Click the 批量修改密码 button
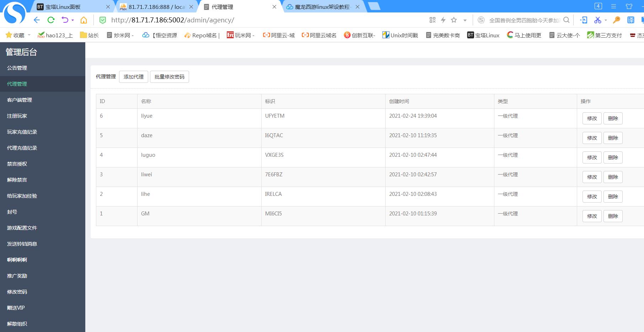 click(x=170, y=77)
